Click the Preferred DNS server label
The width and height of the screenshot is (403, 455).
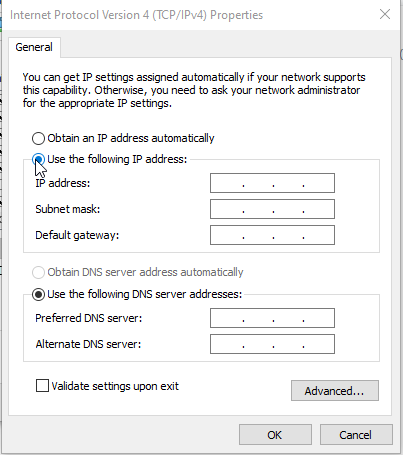click(89, 318)
